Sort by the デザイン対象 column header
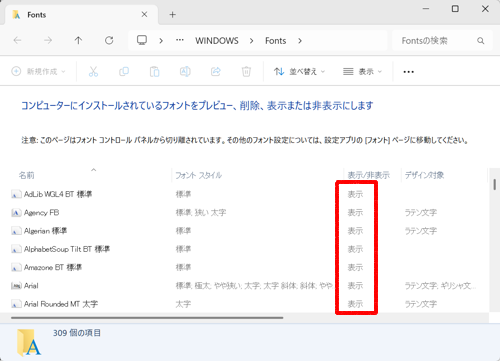 pos(424,175)
